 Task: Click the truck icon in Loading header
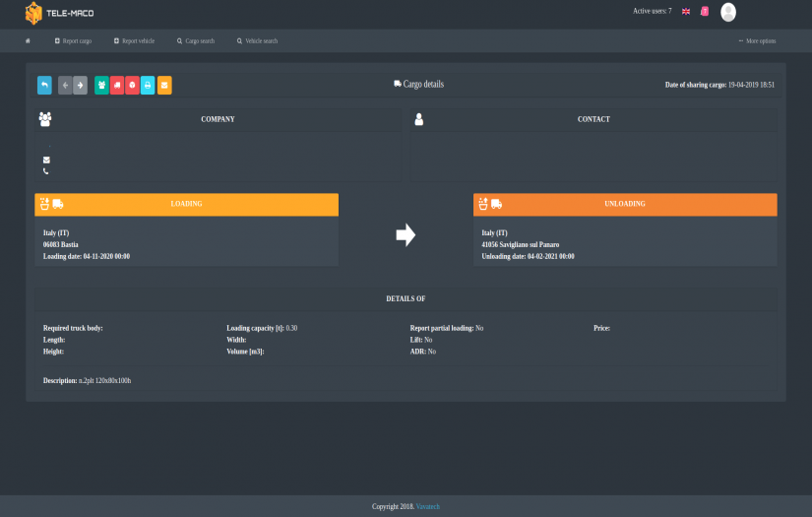point(58,204)
